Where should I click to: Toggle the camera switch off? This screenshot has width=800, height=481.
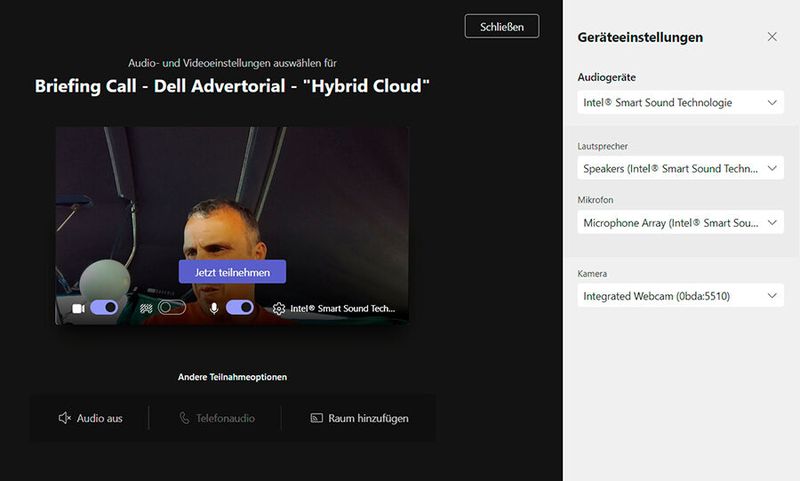pos(104,308)
